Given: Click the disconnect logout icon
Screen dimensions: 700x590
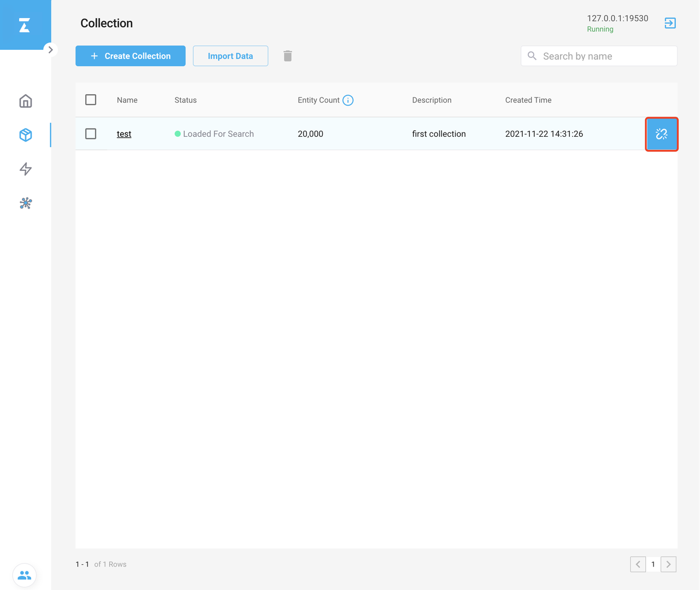Looking at the screenshot, I should point(670,23).
